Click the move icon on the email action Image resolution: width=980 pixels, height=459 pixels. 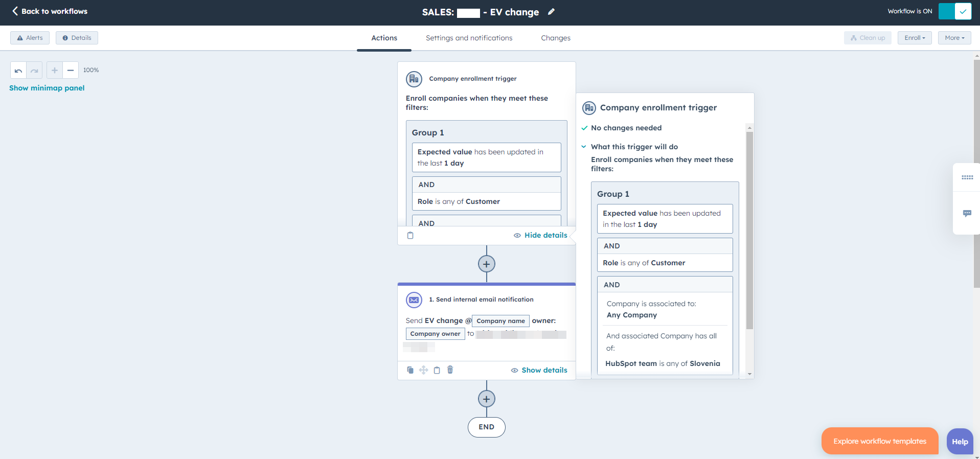click(424, 370)
